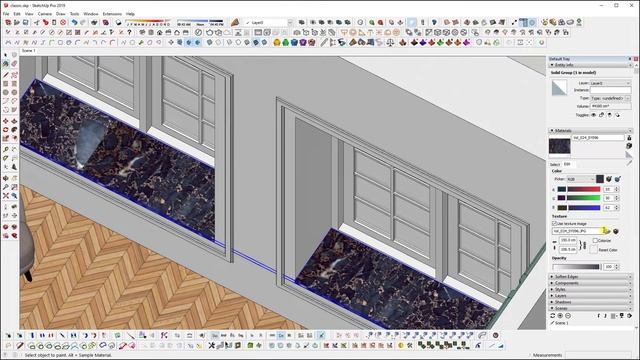Toggle Locked padlock icon in Entity Info
The image size is (640, 360).
(602, 115)
